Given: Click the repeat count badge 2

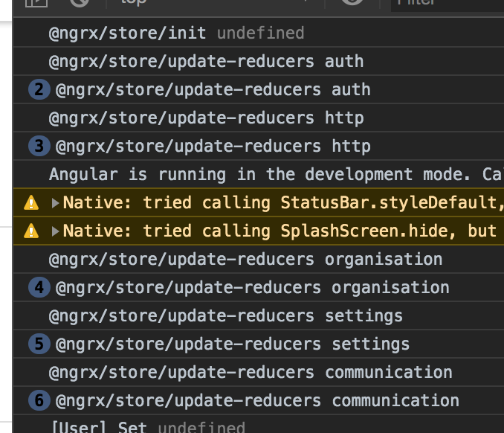Looking at the screenshot, I should pyautogui.click(x=39, y=89).
